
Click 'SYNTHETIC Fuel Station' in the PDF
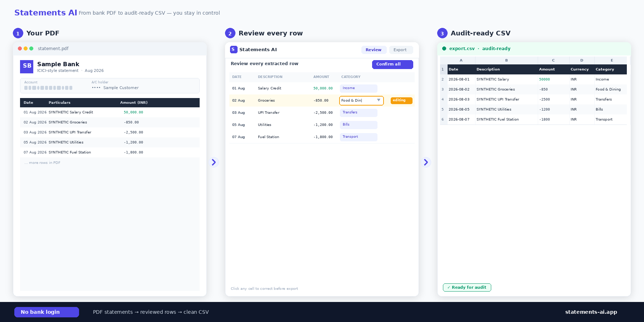[x=70, y=152]
